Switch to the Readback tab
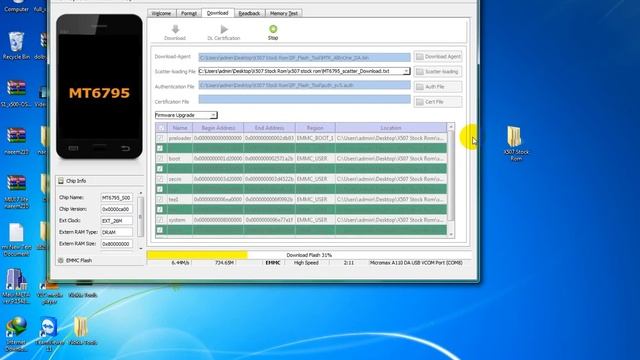The image size is (640, 360). tap(249, 13)
